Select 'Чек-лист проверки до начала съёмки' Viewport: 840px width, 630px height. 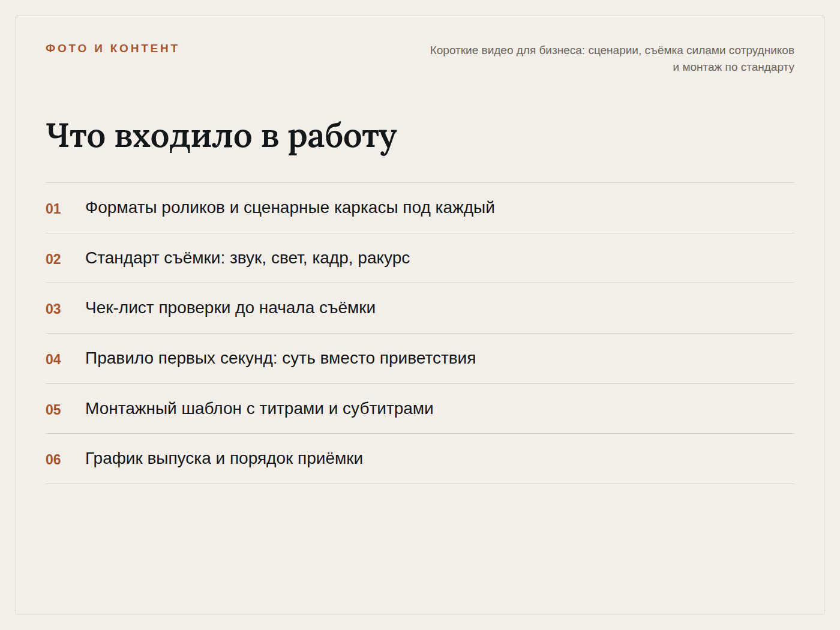pos(230,308)
